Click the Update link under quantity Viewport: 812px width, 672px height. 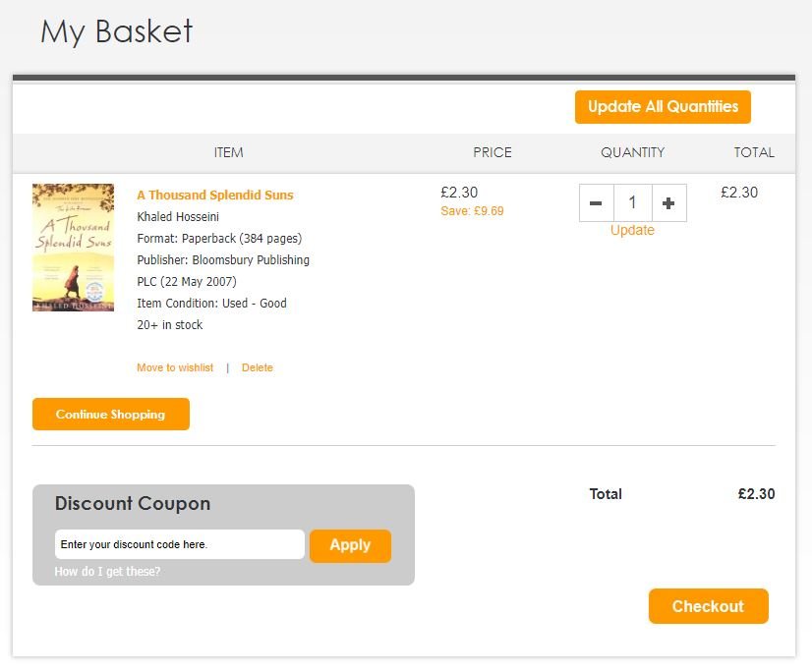[x=632, y=230]
